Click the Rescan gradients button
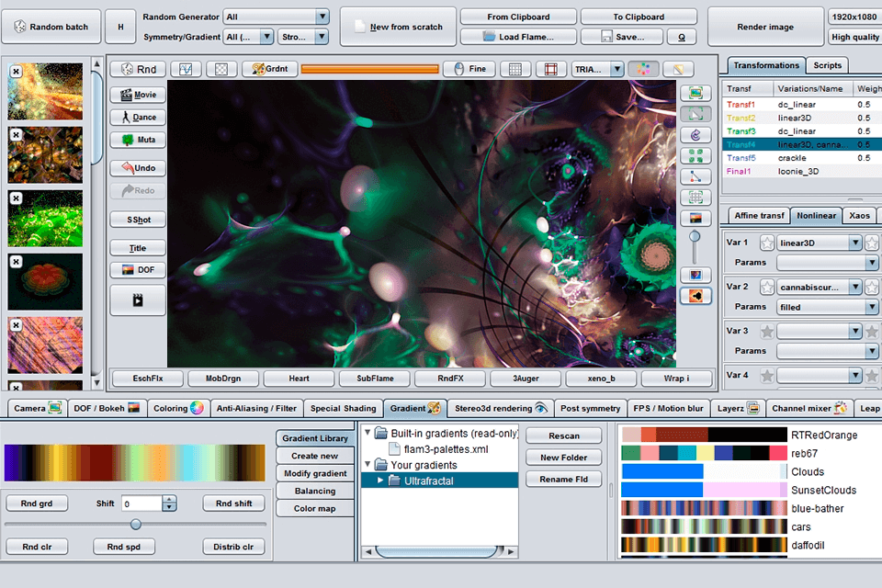Screen dimensions: 882x588 pos(563,435)
